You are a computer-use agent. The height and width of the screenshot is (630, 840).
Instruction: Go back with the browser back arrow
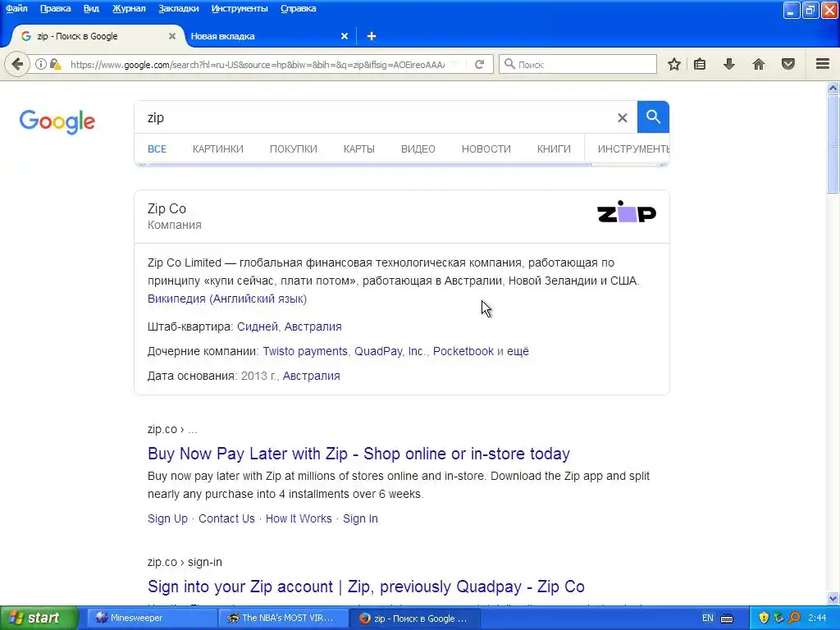click(17, 64)
